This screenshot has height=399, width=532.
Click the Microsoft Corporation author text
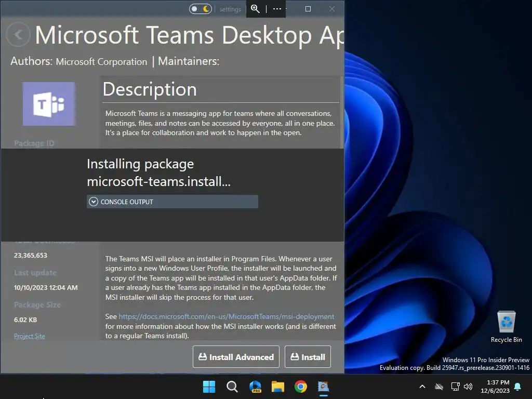pyautogui.click(x=101, y=62)
